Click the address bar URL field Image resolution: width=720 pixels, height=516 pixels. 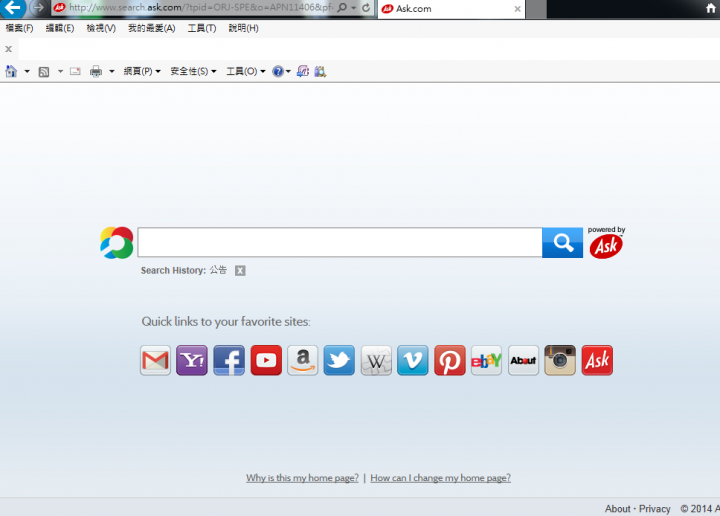[201, 8]
